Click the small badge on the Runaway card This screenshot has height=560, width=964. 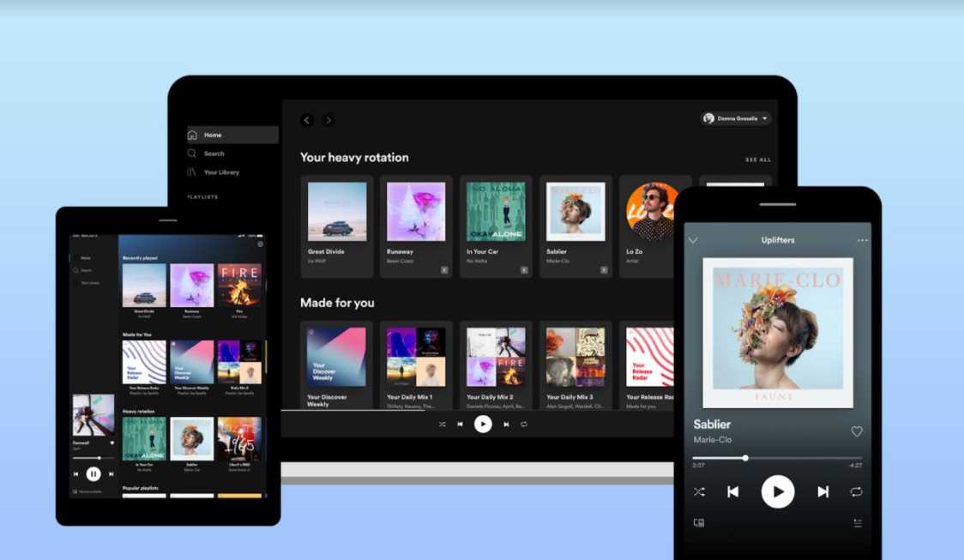[x=444, y=270]
